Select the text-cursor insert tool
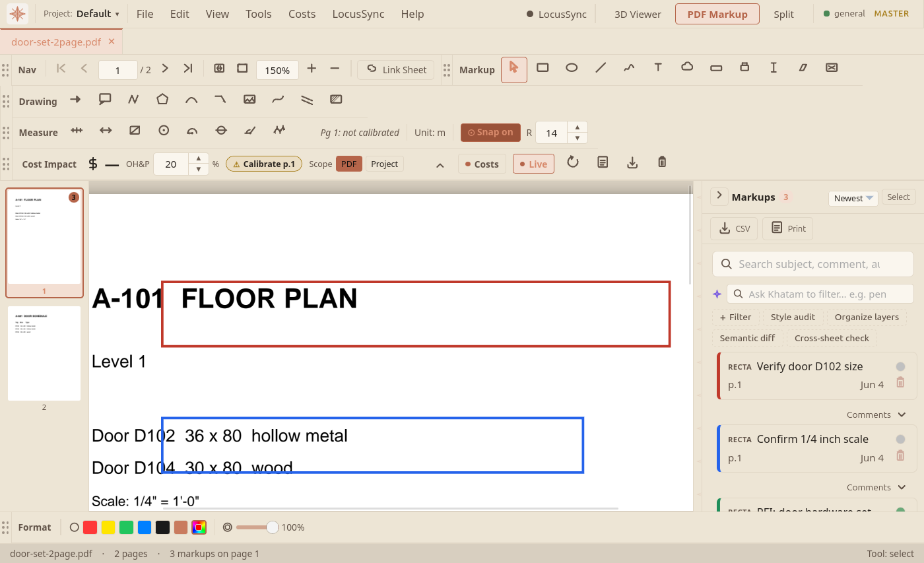 (x=774, y=67)
